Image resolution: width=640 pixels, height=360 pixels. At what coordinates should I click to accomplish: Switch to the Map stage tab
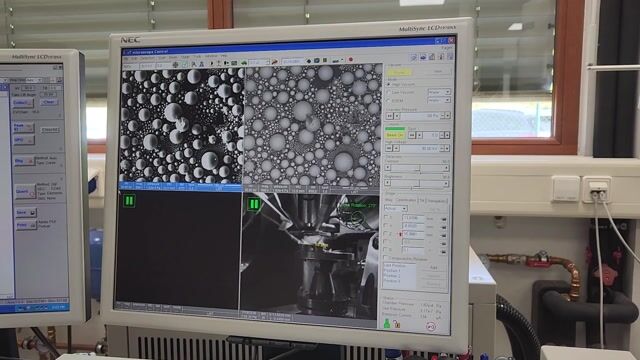[389, 200]
